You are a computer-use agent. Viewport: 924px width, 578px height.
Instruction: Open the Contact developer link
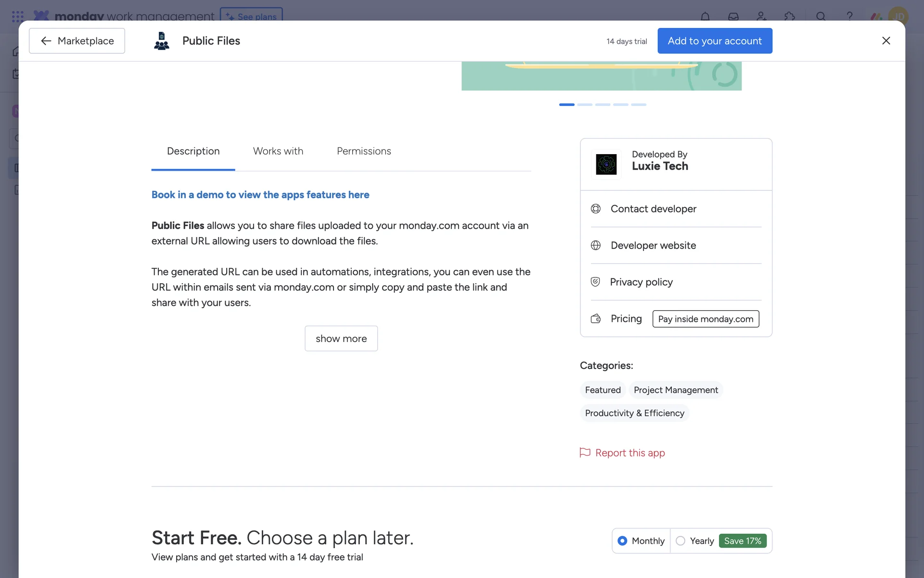click(x=653, y=209)
